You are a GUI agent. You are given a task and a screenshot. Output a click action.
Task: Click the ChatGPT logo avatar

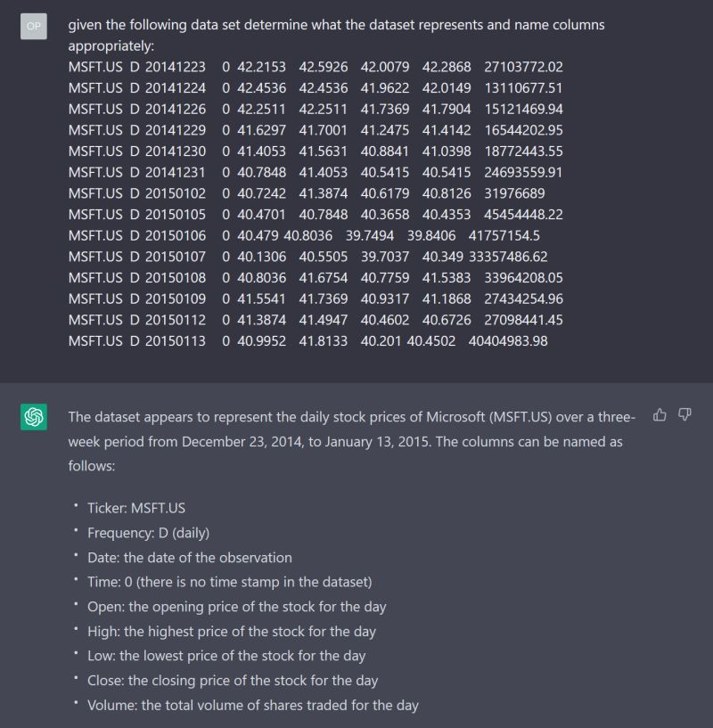tap(34, 417)
